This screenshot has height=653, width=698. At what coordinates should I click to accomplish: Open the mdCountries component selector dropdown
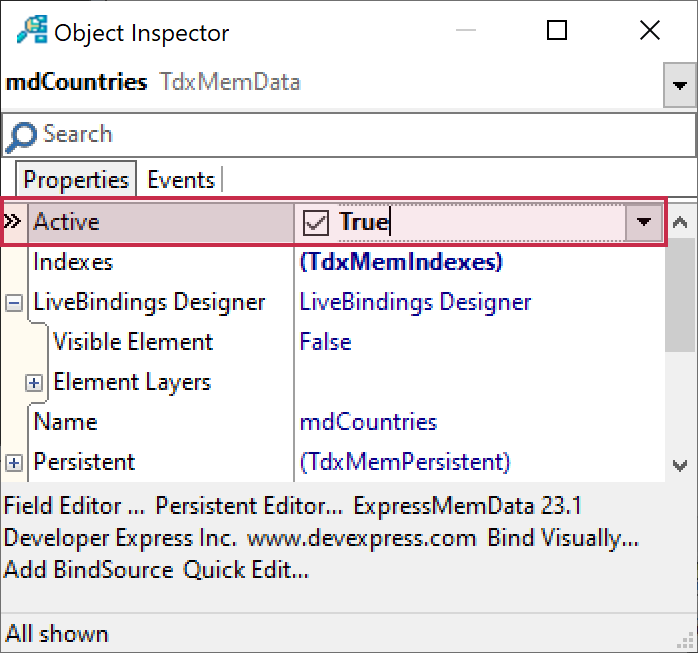pos(679,86)
